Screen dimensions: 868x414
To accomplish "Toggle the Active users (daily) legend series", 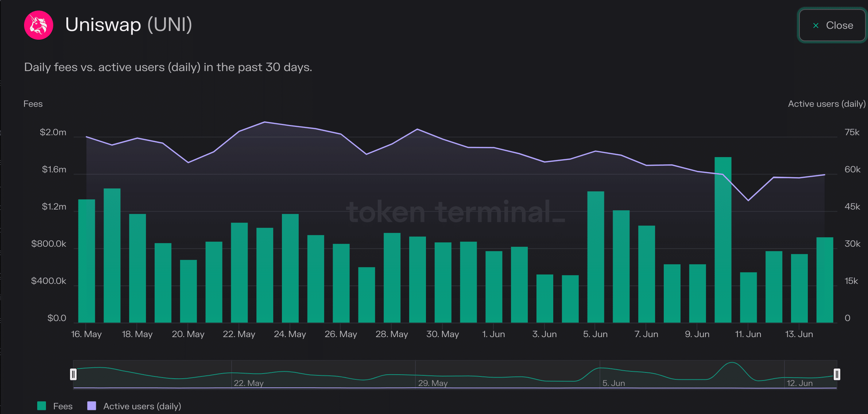I will 135,406.
